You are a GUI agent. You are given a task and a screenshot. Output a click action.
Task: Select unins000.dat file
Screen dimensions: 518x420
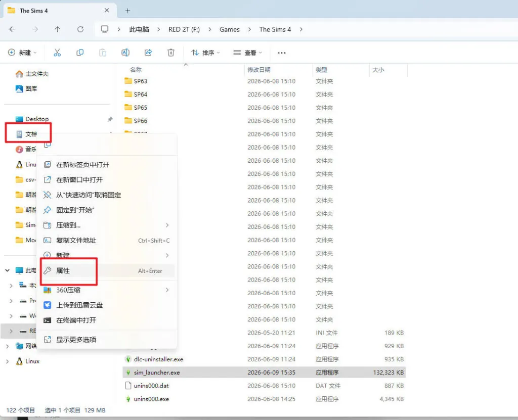pyautogui.click(x=147, y=386)
